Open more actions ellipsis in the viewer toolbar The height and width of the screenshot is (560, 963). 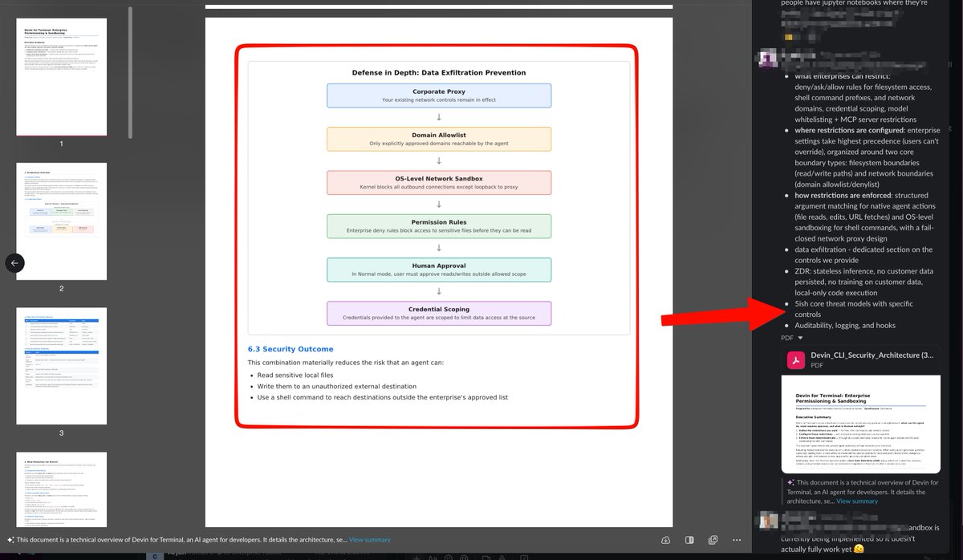pos(736,540)
